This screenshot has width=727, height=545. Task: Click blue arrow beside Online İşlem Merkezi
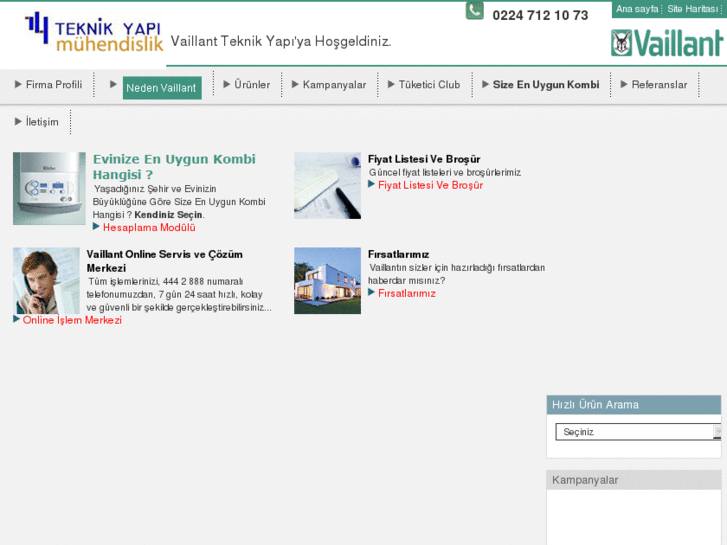pyautogui.click(x=16, y=319)
